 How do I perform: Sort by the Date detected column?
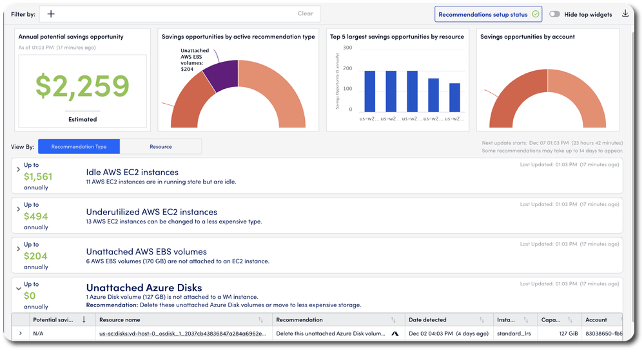pyautogui.click(x=483, y=319)
